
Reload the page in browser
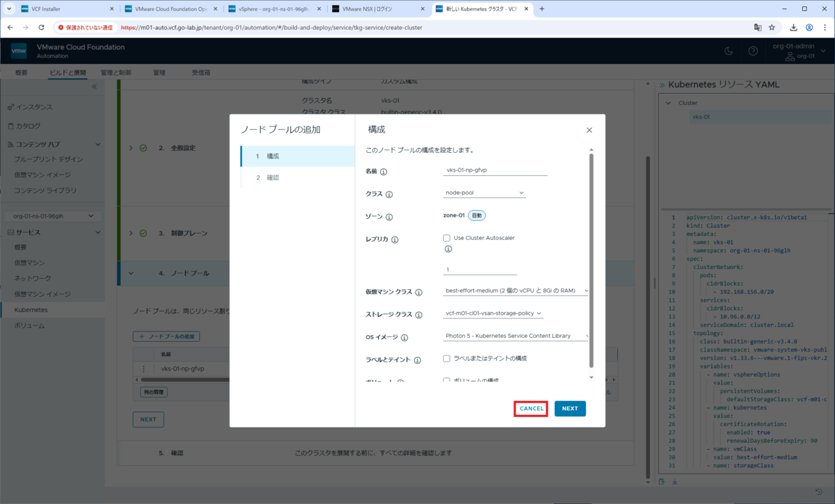point(42,27)
